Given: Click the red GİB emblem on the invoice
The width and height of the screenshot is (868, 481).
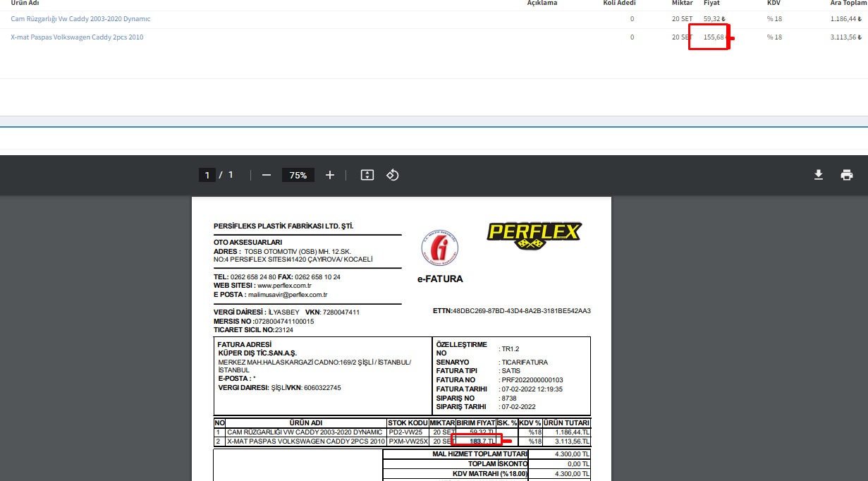Looking at the screenshot, I should point(439,248).
